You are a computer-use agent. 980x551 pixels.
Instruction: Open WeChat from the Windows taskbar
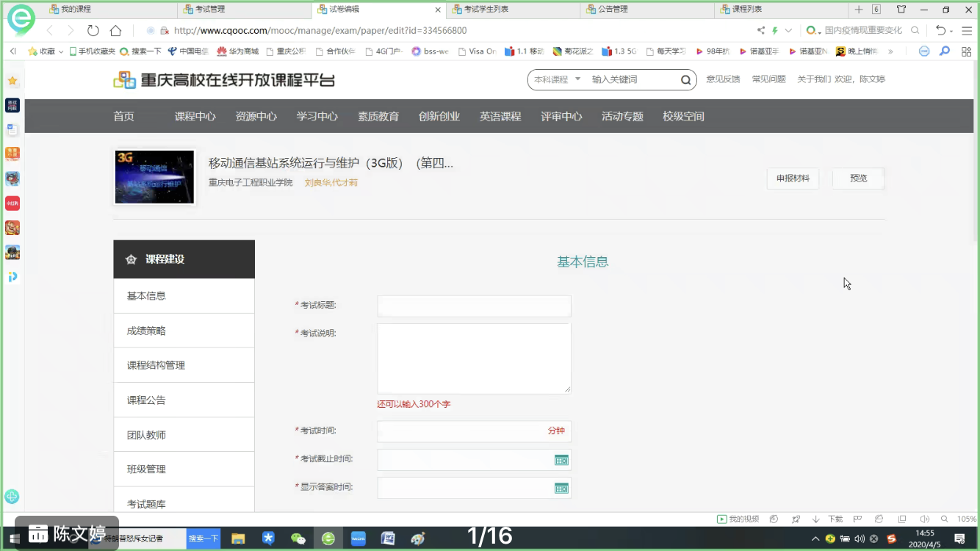point(298,539)
